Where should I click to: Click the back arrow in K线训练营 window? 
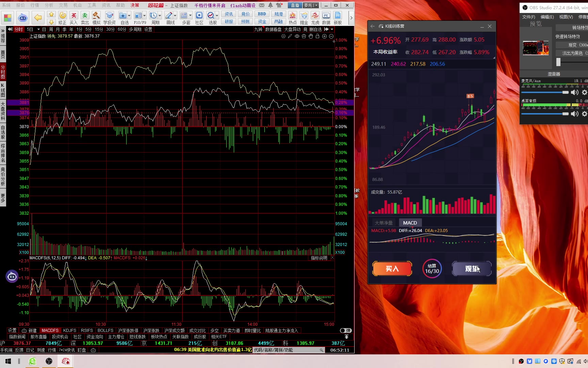(x=373, y=26)
